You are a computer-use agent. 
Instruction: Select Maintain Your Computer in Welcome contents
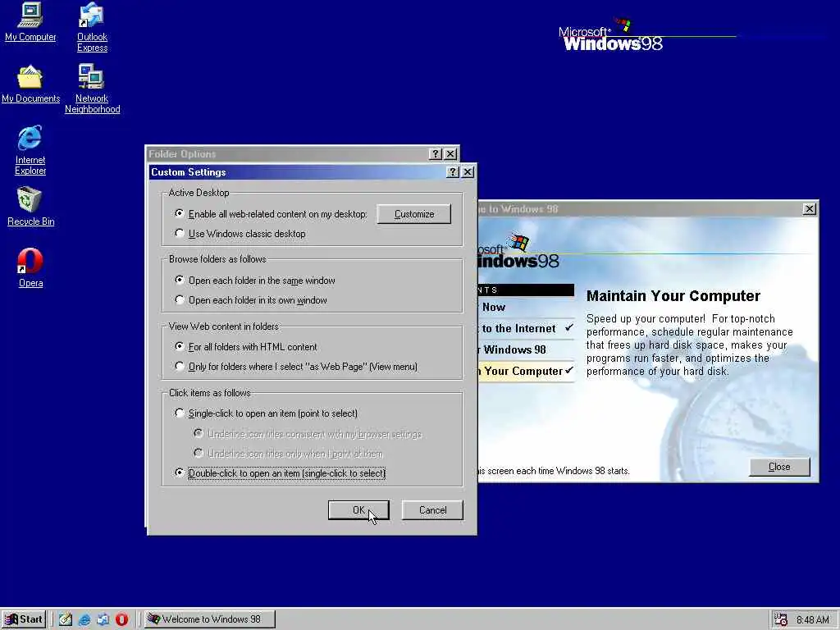tap(526, 371)
